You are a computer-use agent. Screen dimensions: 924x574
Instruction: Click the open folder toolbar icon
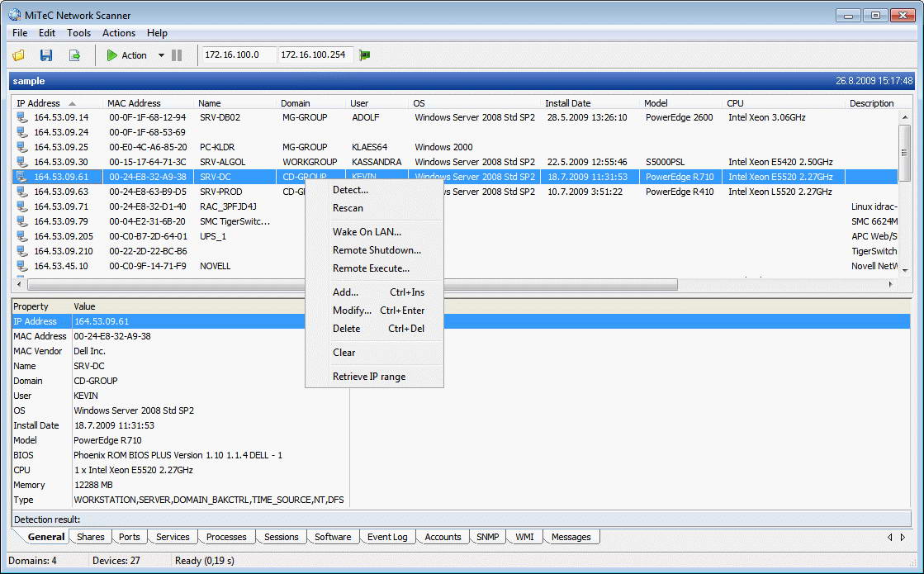tap(19, 55)
